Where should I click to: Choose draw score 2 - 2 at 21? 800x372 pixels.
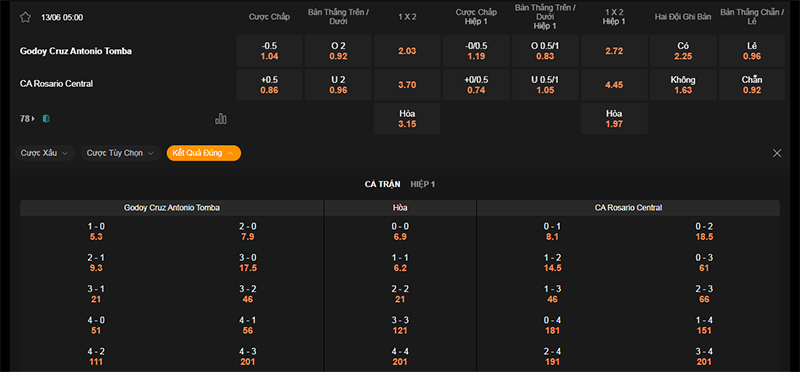point(401,294)
